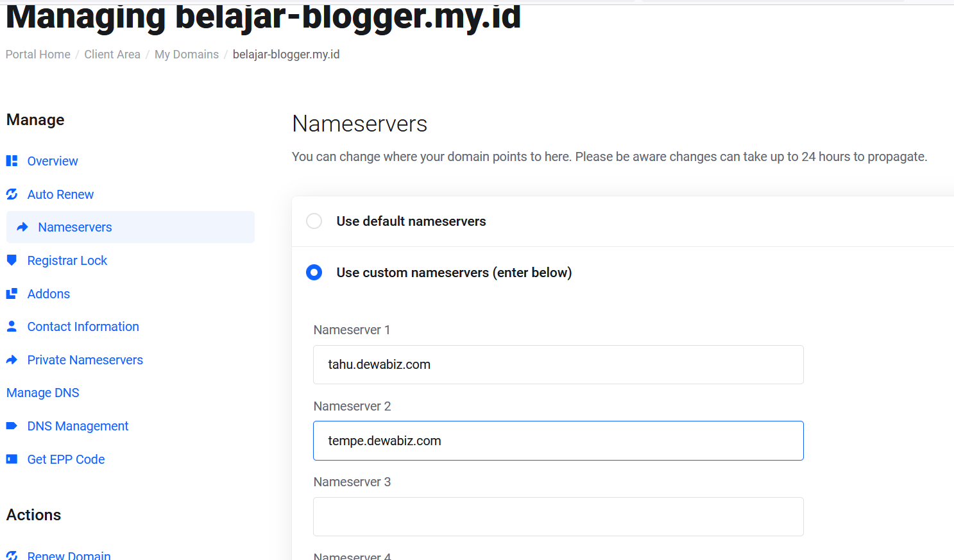Click the Registrar Lock shield icon

(12, 260)
